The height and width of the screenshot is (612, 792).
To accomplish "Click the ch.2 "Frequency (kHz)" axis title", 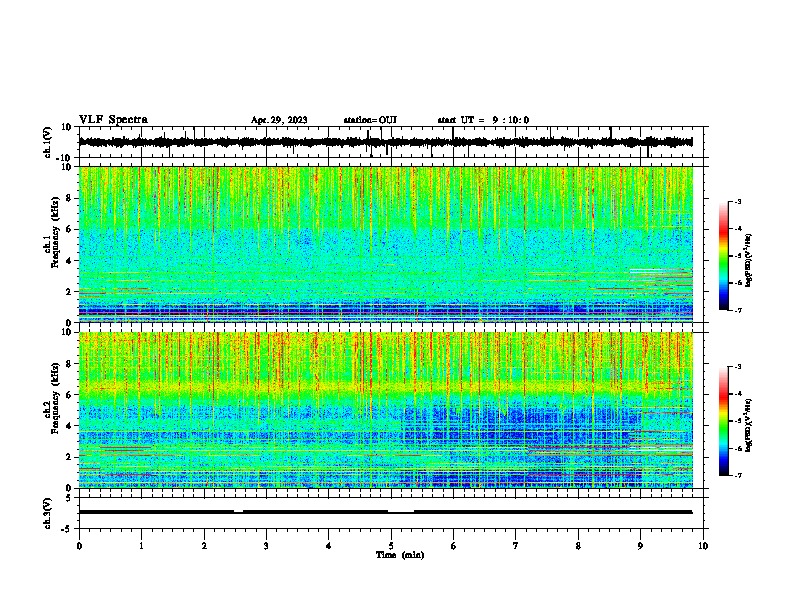I will tap(55, 398).
